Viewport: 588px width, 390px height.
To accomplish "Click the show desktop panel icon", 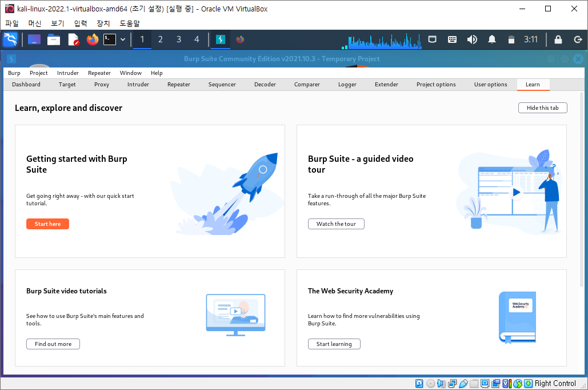I will point(34,39).
